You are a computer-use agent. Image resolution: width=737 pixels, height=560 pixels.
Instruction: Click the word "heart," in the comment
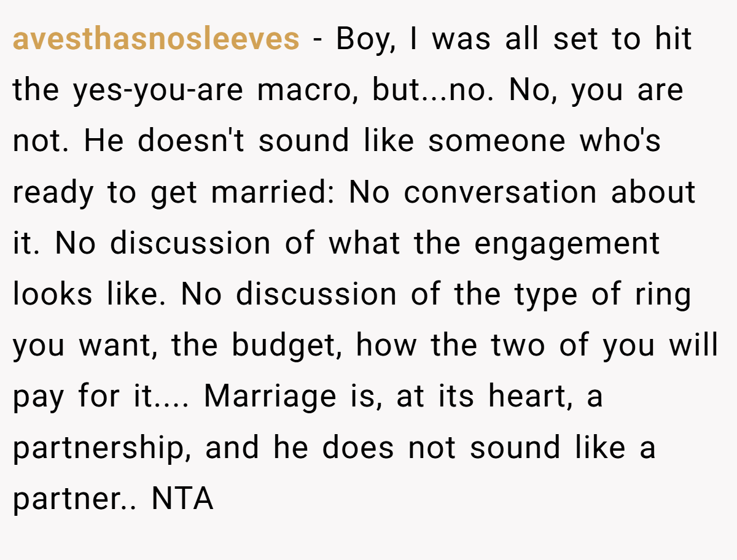click(x=532, y=397)
